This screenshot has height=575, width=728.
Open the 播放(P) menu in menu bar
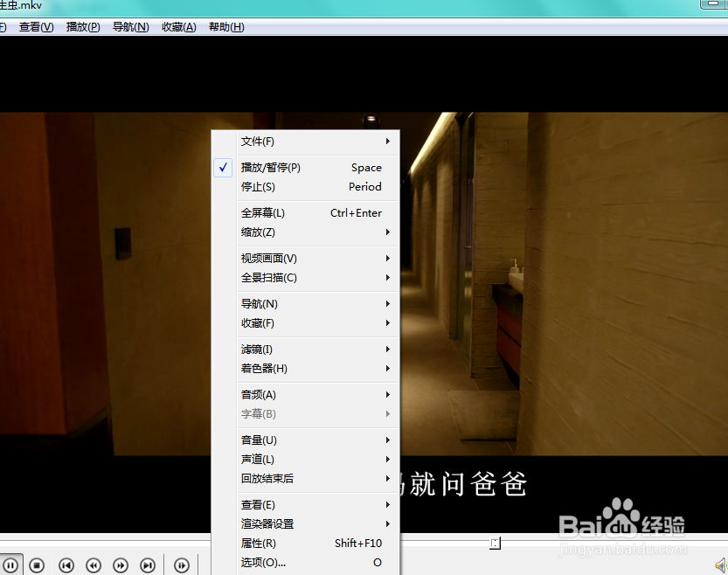pos(83,27)
